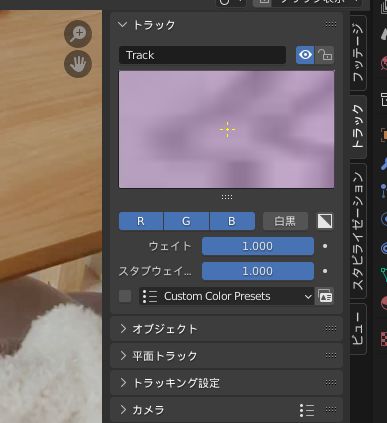Click the pan hand viewport icon
The image size is (387, 423).
click(78, 64)
